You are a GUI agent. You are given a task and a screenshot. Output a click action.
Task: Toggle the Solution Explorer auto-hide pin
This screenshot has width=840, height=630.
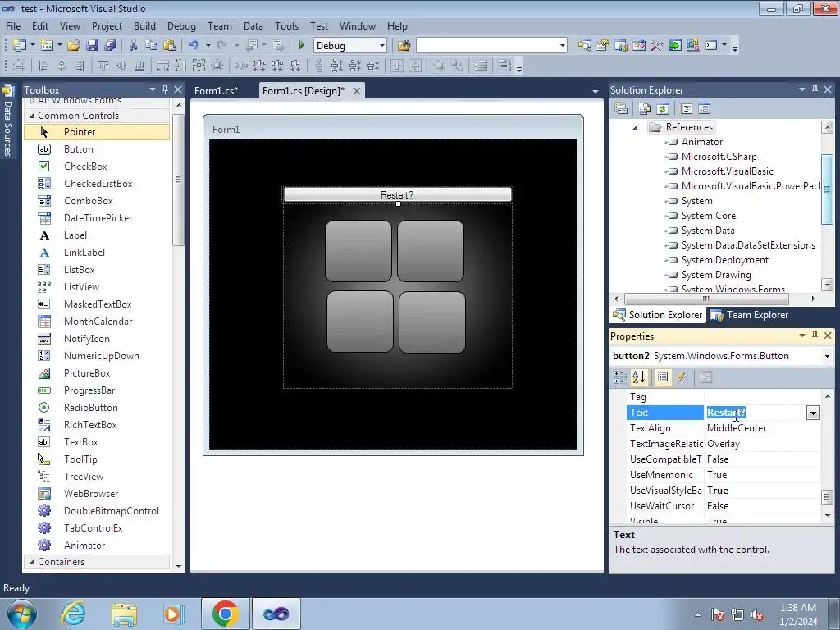[x=815, y=89]
